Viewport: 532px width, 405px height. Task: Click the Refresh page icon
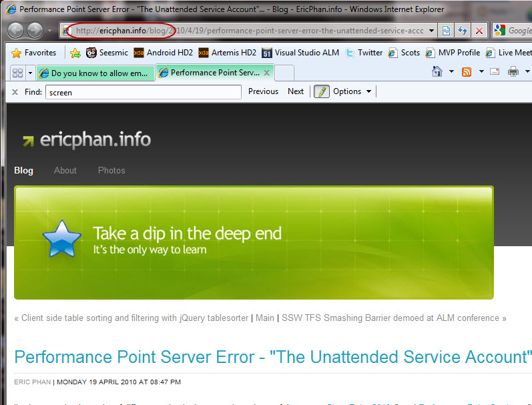point(461,31)
